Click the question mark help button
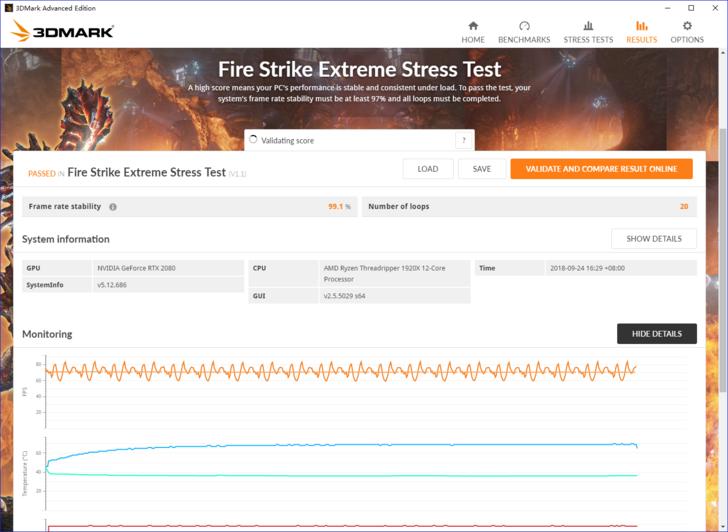 (464, 140)
